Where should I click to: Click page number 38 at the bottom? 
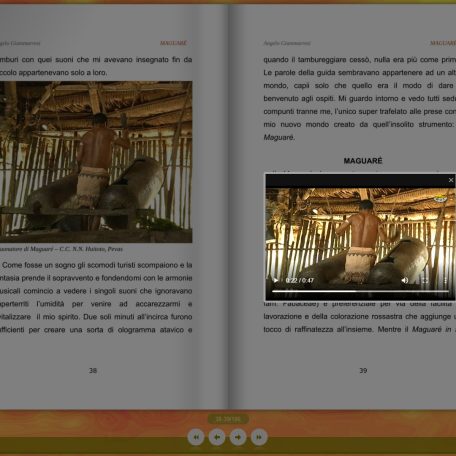click(x=93, y=370)
